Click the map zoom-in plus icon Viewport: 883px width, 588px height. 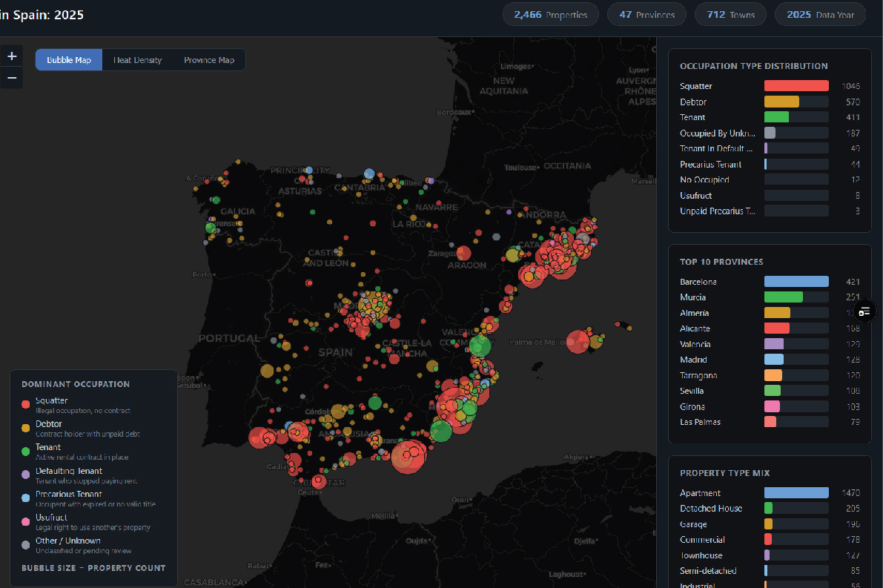click(x=11, y=55)
